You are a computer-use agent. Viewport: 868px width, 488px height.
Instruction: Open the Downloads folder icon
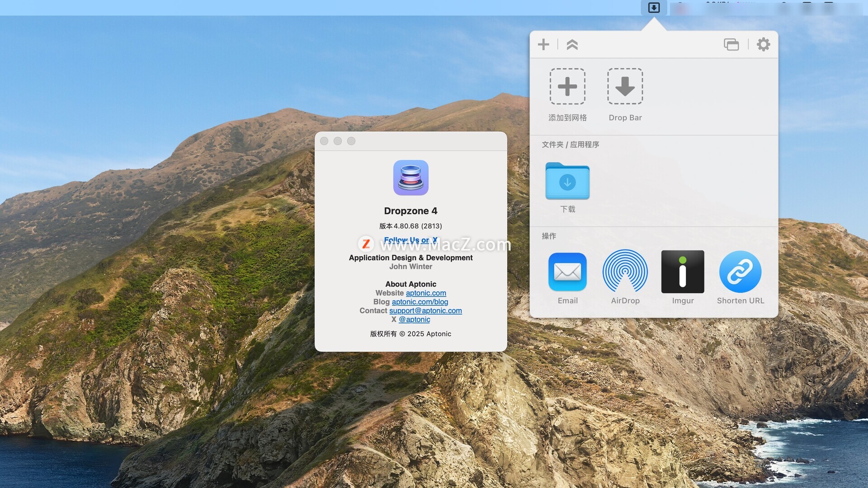[x=567, y=181]
